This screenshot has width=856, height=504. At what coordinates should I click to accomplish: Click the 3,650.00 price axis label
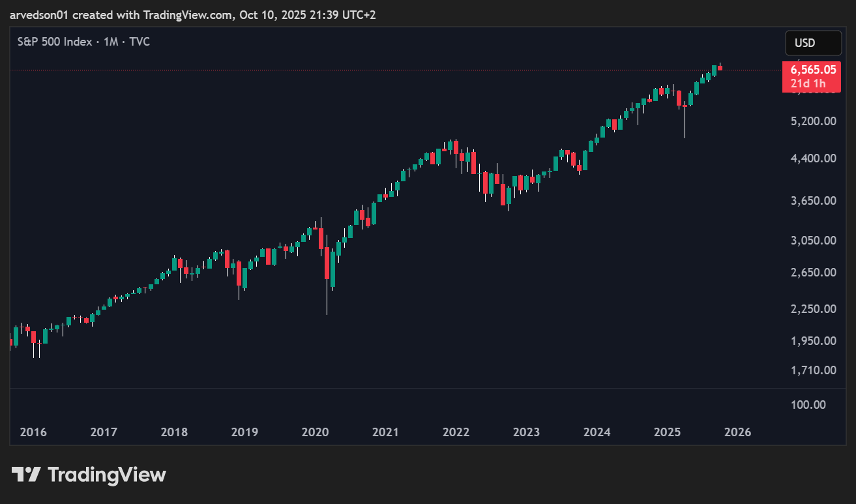(x=813, y=201)
